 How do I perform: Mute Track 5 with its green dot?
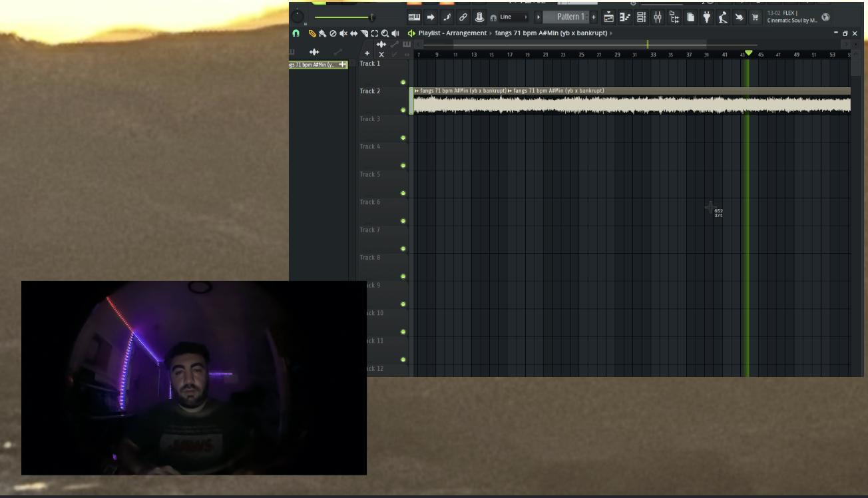tap(403, 193)
